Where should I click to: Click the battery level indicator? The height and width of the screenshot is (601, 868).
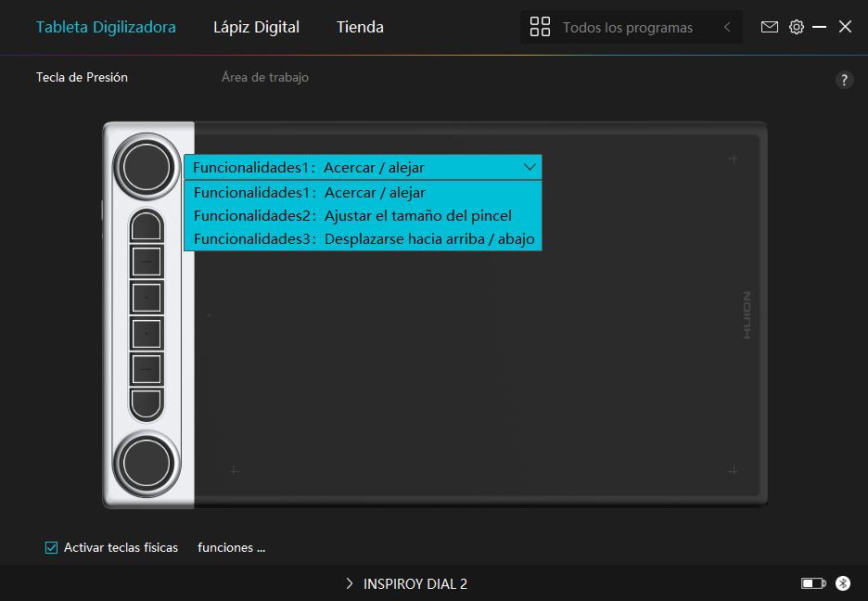tap(812, 583)
